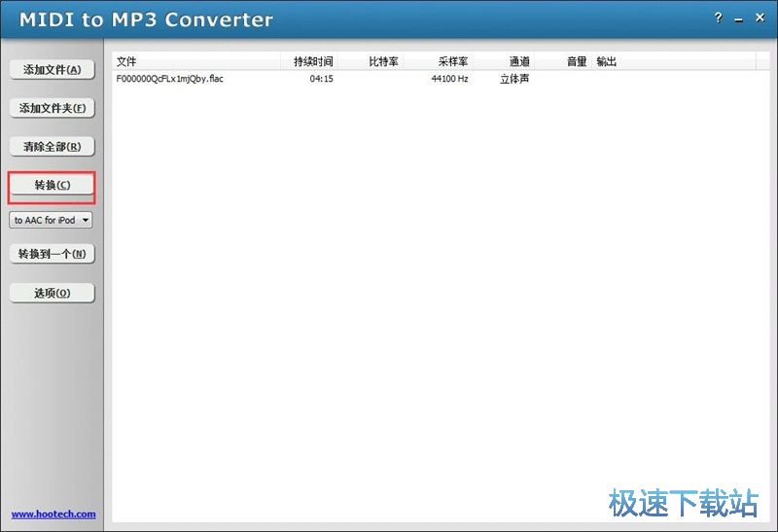Sort by the 通道 column header

504,61
